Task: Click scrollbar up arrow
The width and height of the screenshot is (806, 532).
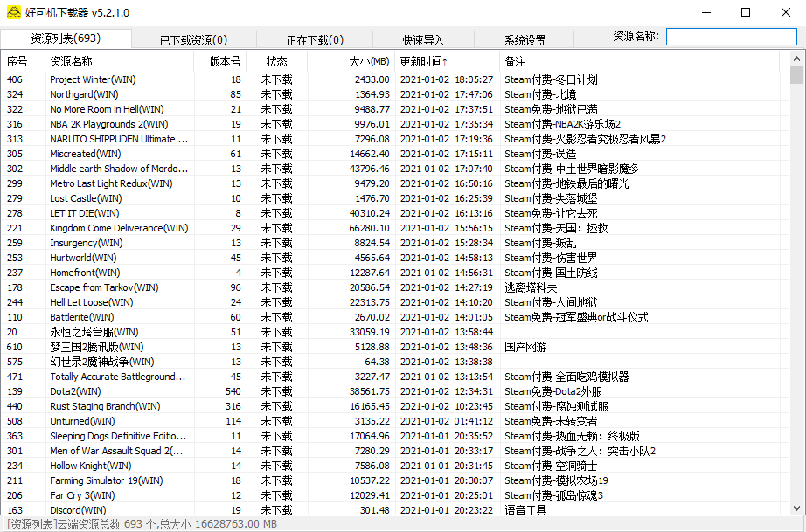Action: pyautogui.click(x=796, y=59)
